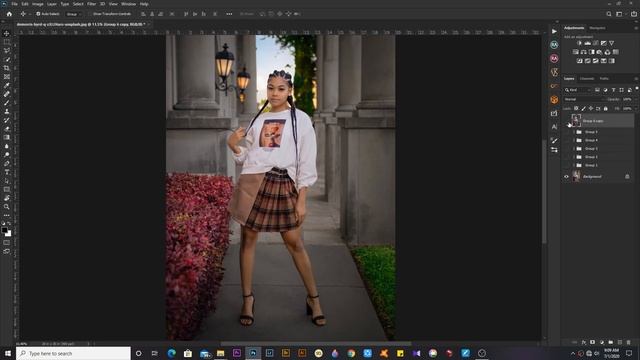The width and height of the screenshot is (640, 360).
Task: Open the Window menu
Action: (x=128, y=4)
